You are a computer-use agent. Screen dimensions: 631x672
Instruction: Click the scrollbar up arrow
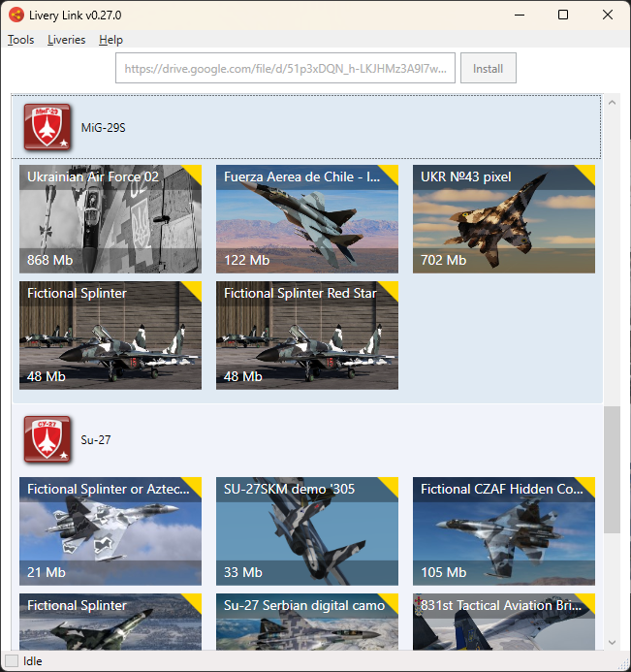612,103
